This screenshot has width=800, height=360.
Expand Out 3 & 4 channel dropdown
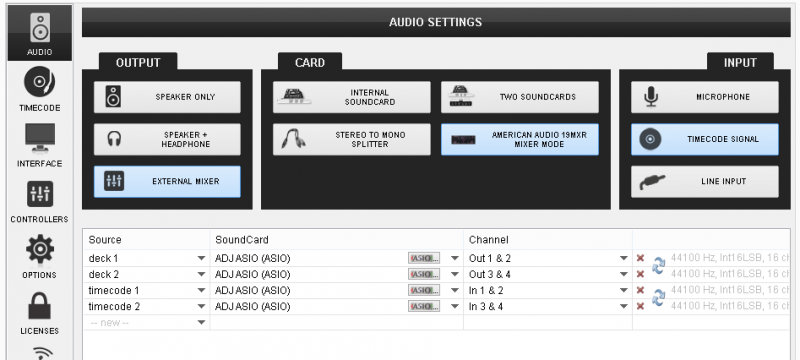[x=623, y=274]
